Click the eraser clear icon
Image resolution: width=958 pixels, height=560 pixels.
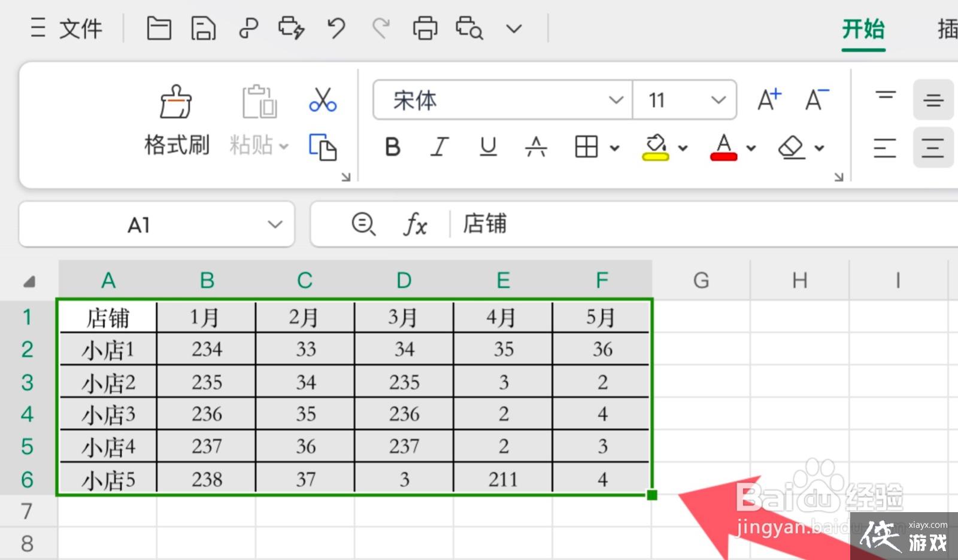[x=792, y=147]
